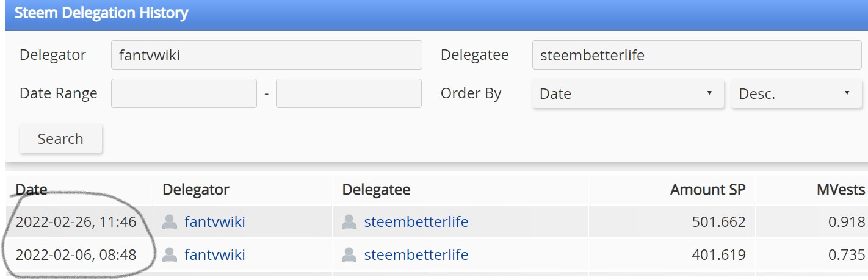This screenshot has height=280, width=868.
Task: Open fantvwiki link in 2022-02-06 row
Action: (215, 254)
